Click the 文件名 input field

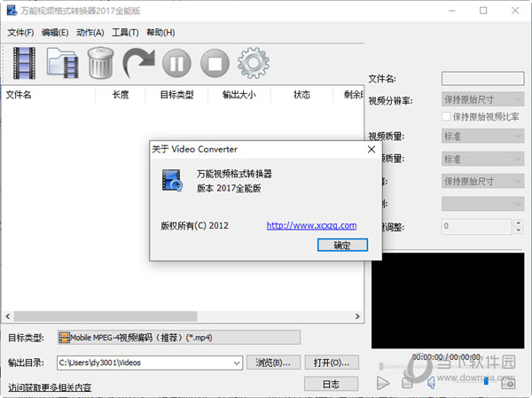(x=483, y=78)
